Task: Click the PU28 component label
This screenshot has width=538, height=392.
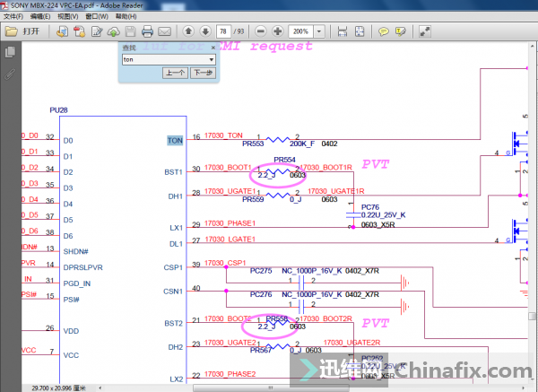Action: coord(58,110)
